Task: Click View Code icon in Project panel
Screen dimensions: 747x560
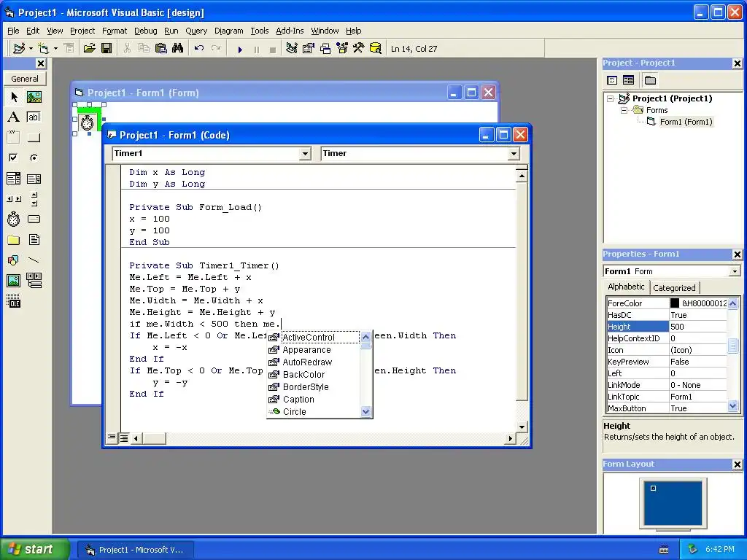Action: pos(612,80)
